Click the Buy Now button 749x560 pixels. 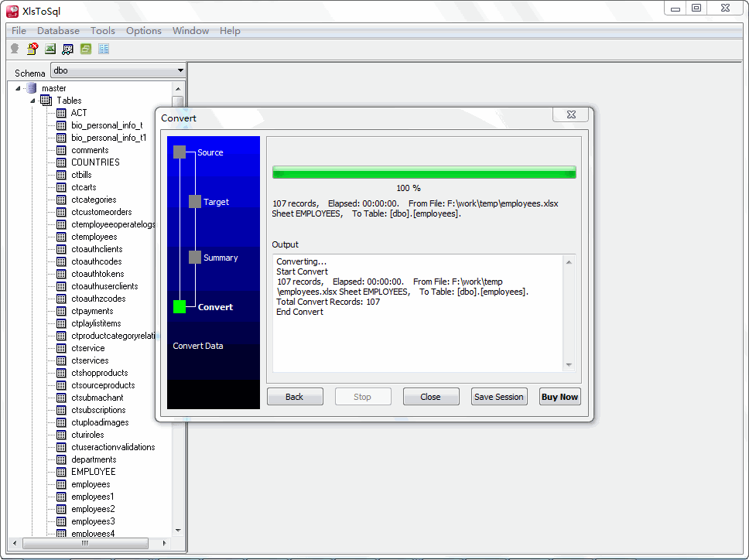(560, 397)
